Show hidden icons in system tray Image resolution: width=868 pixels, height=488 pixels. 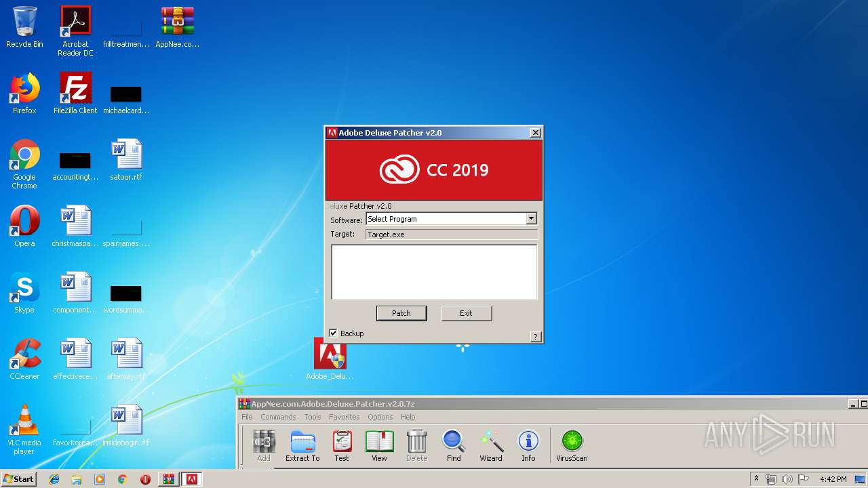[756, 479]
